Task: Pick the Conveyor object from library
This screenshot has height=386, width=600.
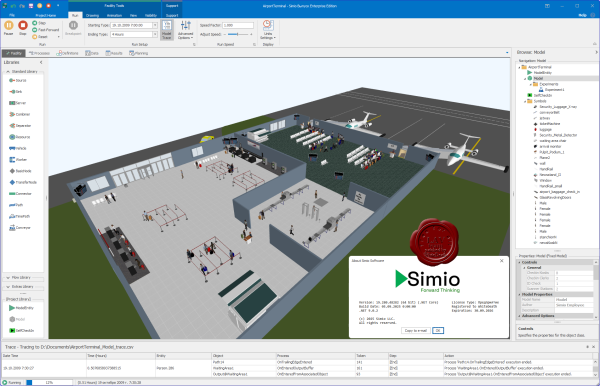Action: (x=20, y=228)
